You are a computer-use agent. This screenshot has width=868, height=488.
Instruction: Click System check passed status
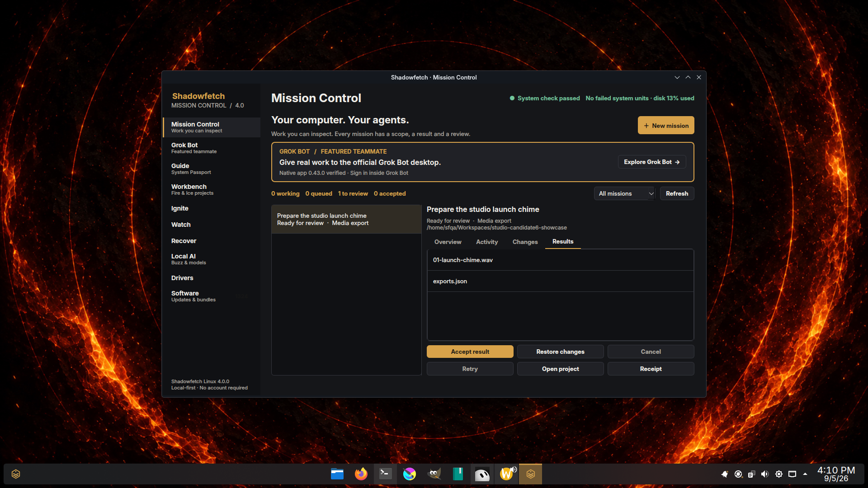coord(545,98)
